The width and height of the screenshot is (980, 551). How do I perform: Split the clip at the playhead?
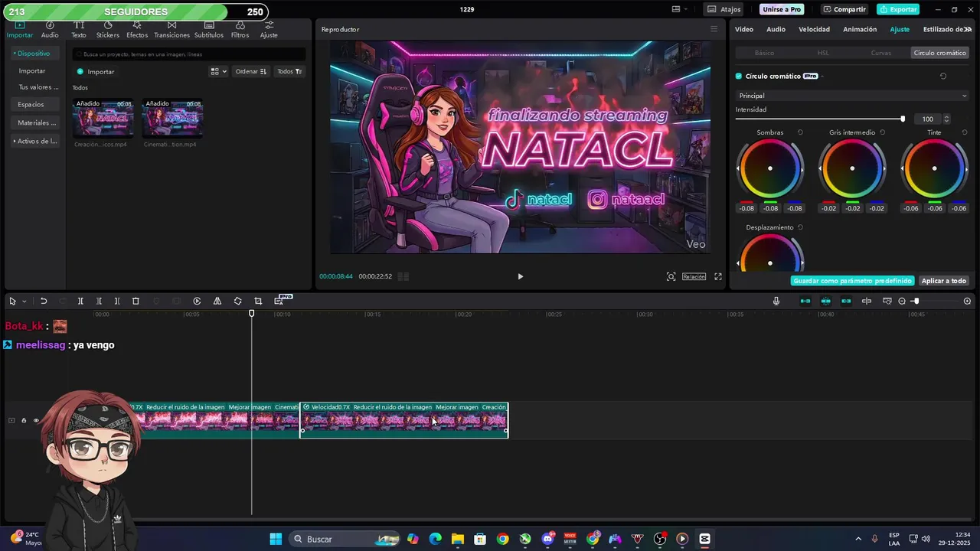click(80, 302)
